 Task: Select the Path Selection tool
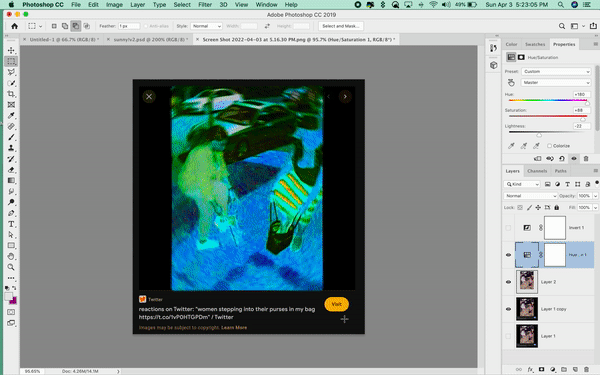pos(11,235)
